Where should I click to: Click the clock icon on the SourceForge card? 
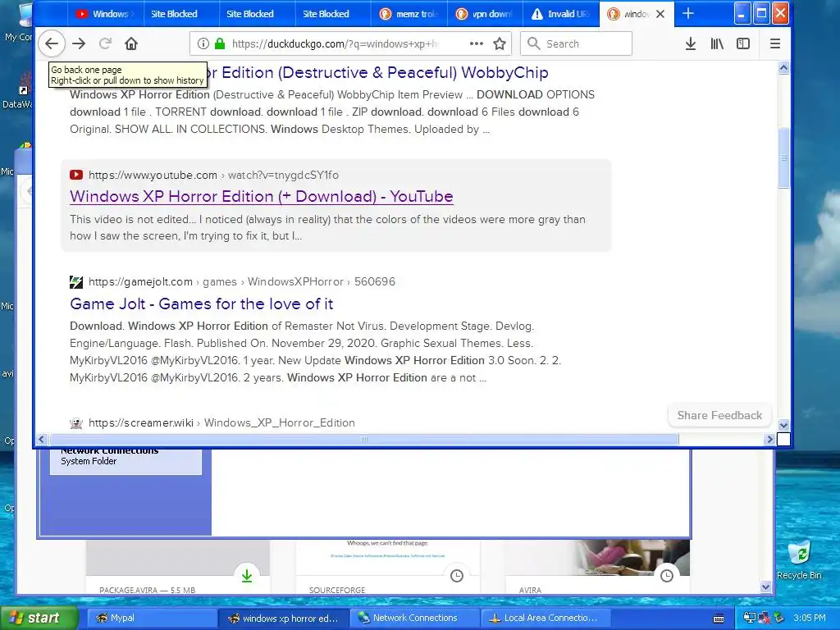[457, 576]
